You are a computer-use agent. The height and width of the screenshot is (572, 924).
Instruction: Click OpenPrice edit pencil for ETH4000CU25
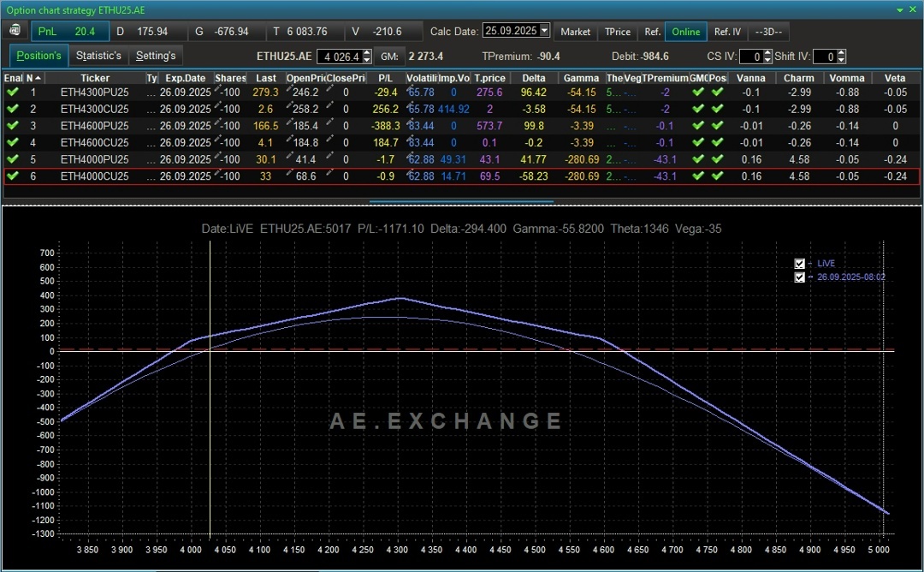point(289,173)
